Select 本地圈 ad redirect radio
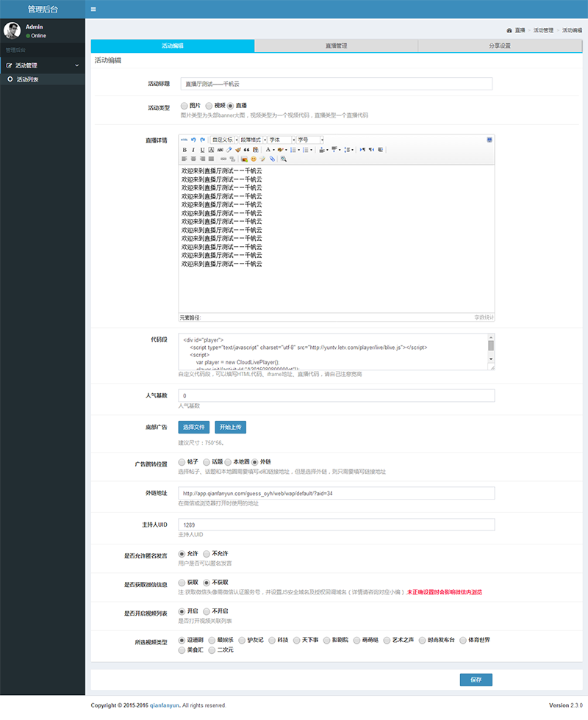588x720 pixels. click(x=228, y=462)
